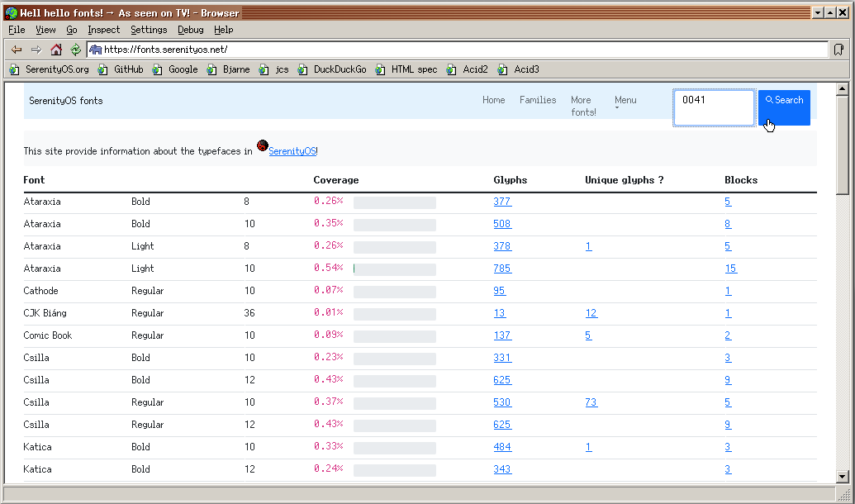Viewport: 855px width, 504px height.
Task: Go to the homepage via the Home icon
Action: (56, 50)
